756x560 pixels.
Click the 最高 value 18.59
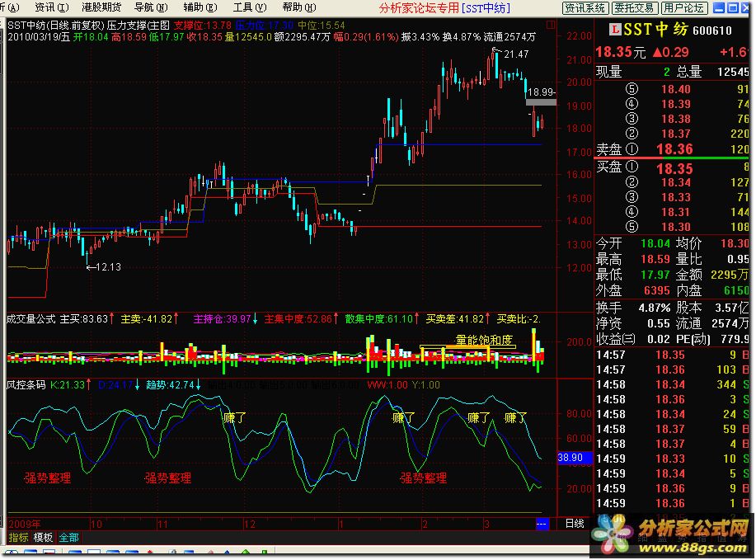(655, 259)
